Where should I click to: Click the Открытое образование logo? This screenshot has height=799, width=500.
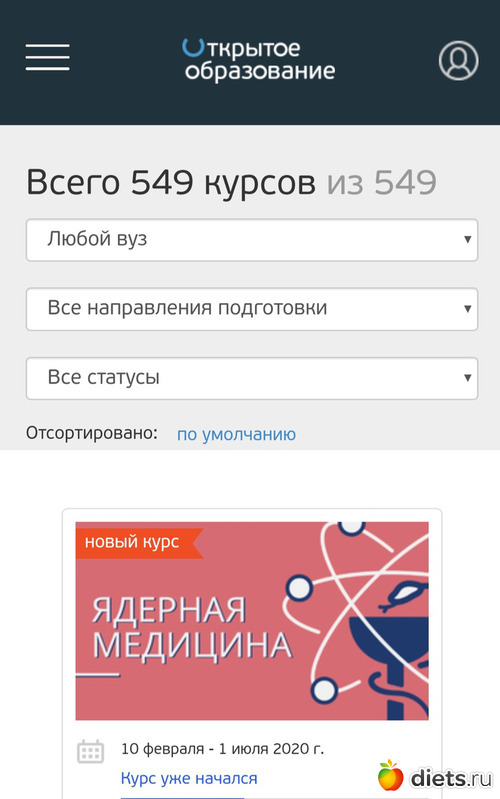point(258,60)
